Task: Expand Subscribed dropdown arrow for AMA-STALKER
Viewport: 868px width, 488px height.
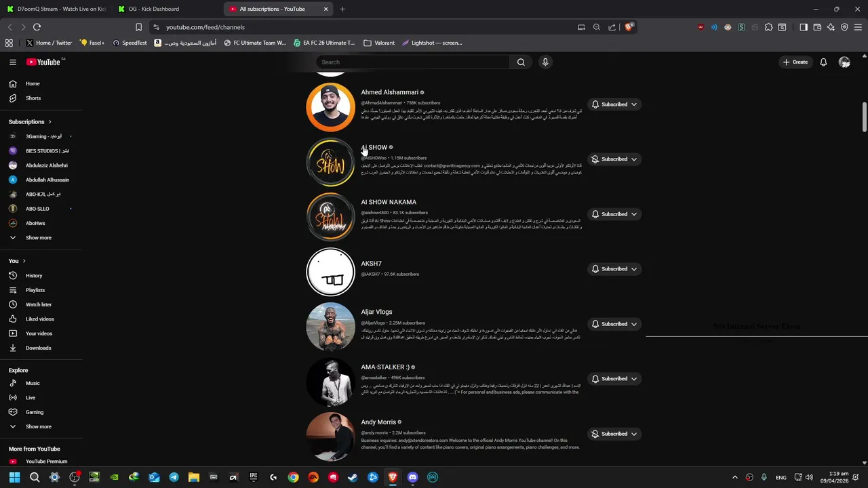Action: [634, 379]
